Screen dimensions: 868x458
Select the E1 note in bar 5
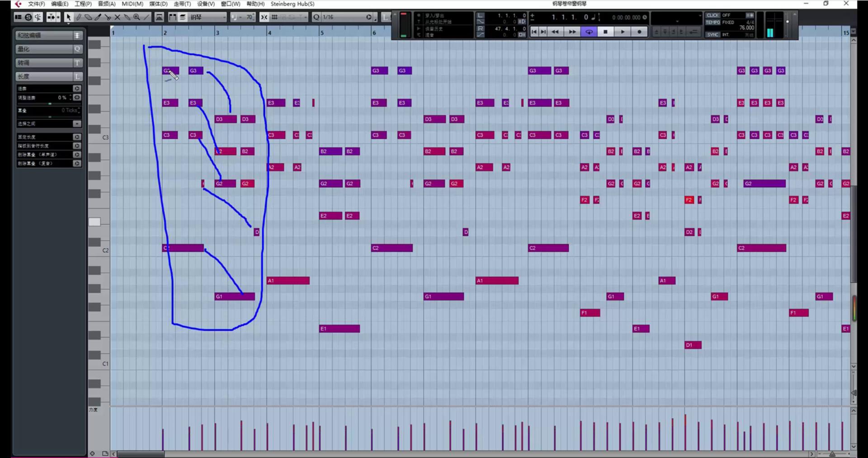340,329
